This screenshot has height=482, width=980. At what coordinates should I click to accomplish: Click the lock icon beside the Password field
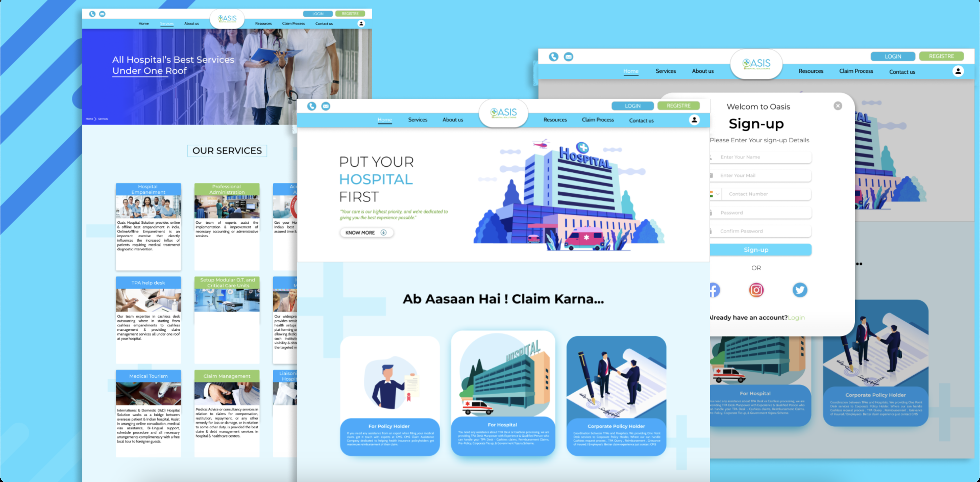711,212
